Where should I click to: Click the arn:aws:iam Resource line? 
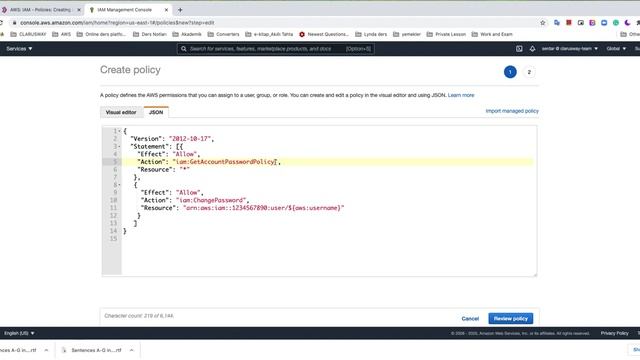[242, 208]
